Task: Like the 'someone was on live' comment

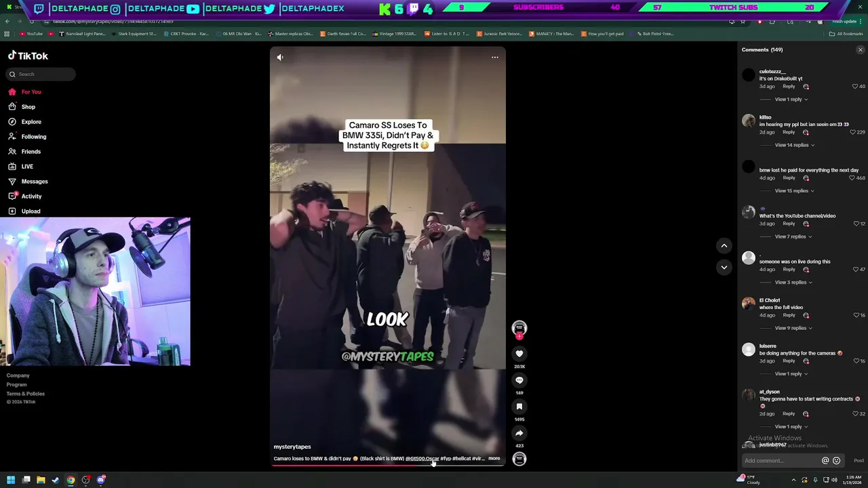Action: (855, 270)
